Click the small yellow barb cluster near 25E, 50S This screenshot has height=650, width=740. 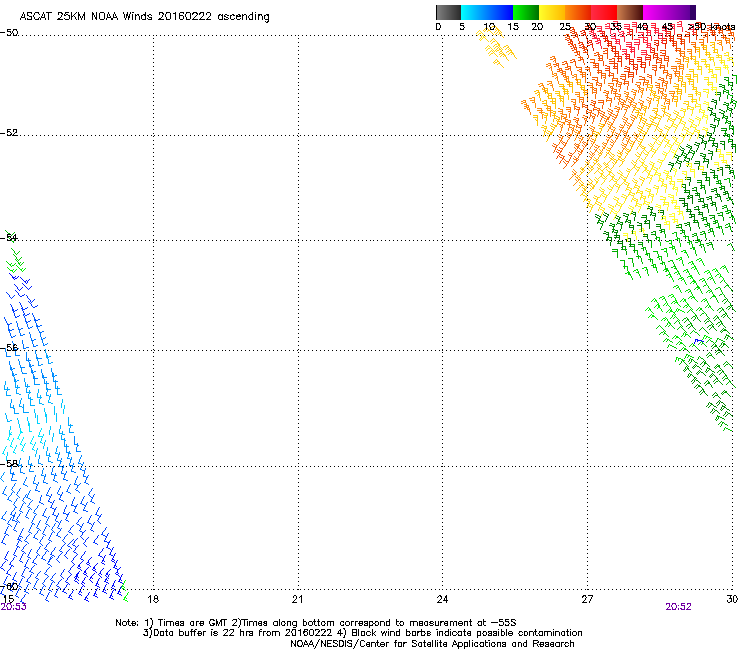tap(496, 46)
